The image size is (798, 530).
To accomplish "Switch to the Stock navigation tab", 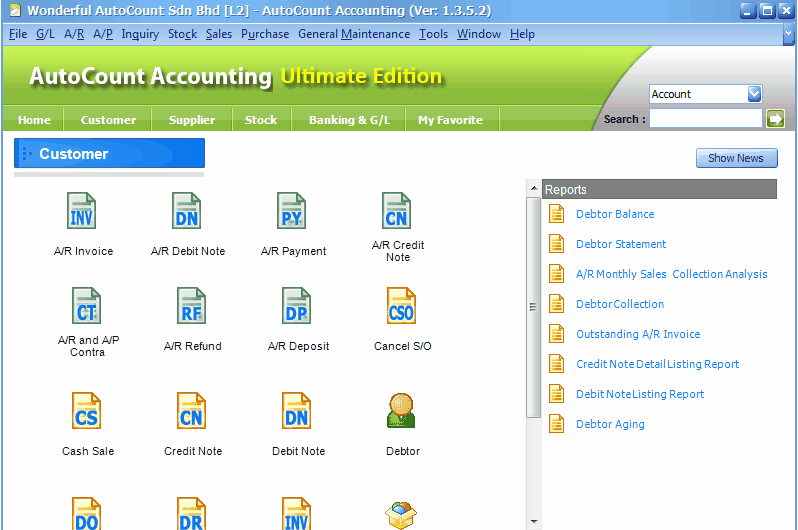I will click(x=261, y=120).
